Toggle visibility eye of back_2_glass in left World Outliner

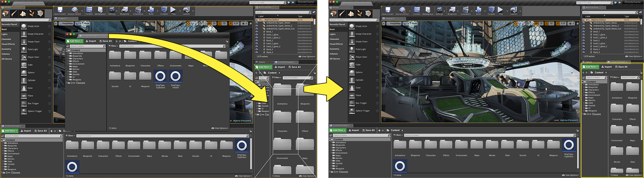click(x=257, y=43)
